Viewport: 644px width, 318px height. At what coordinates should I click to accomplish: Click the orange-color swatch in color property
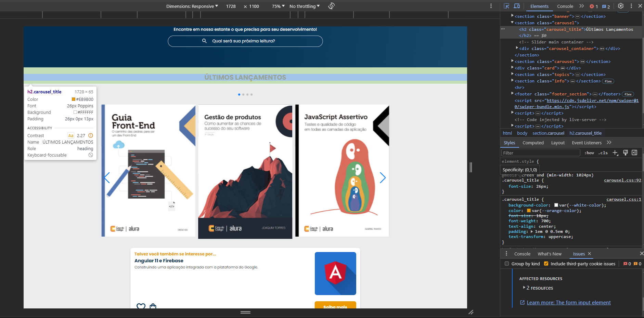[529, 211]
